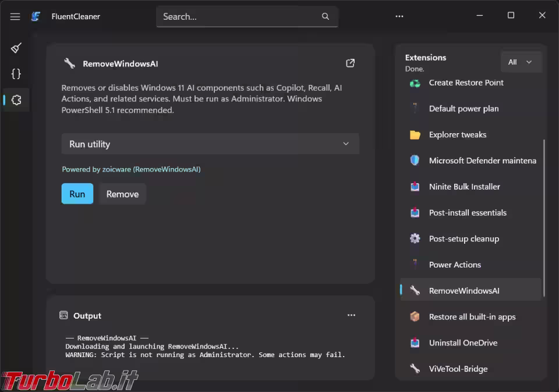
Task: Click the extensions list scrollbar
Action: click(x=544, y=218)
